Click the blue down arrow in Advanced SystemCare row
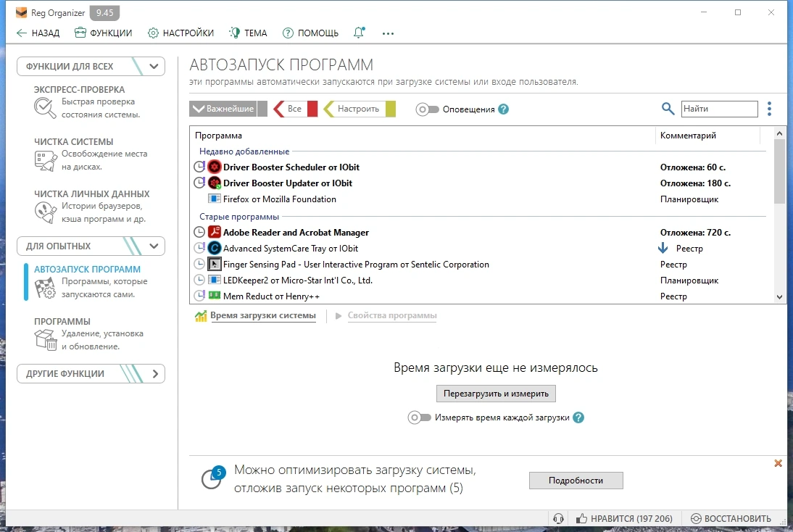This screenshot has height=532, width=793. (x=663, y=248)
